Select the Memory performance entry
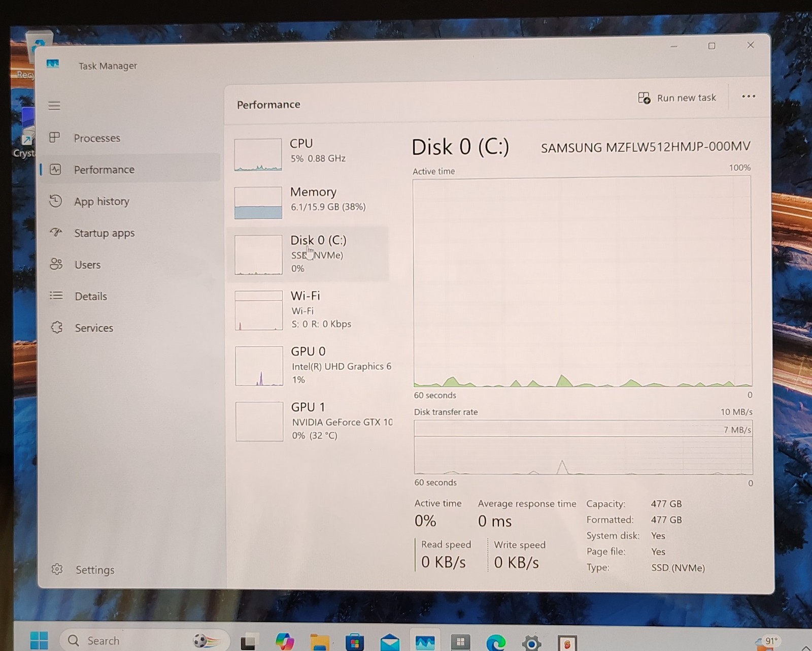 tap(309, 202)
